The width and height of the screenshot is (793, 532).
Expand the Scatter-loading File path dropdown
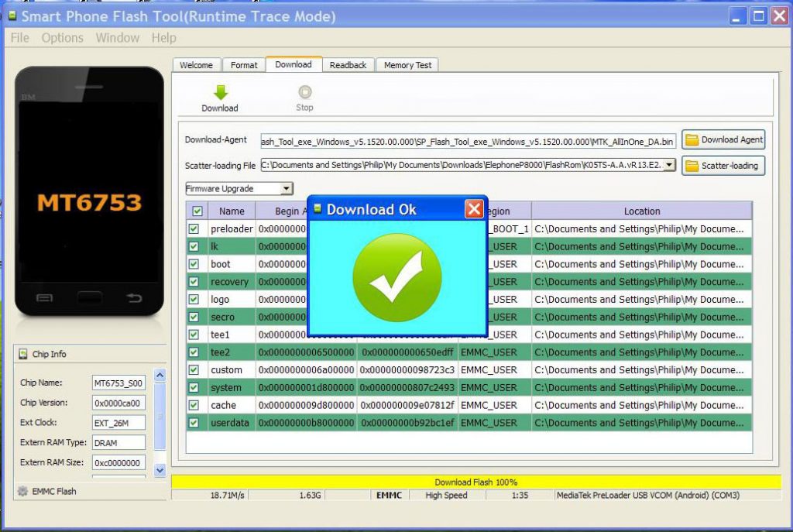coord(670,165)
